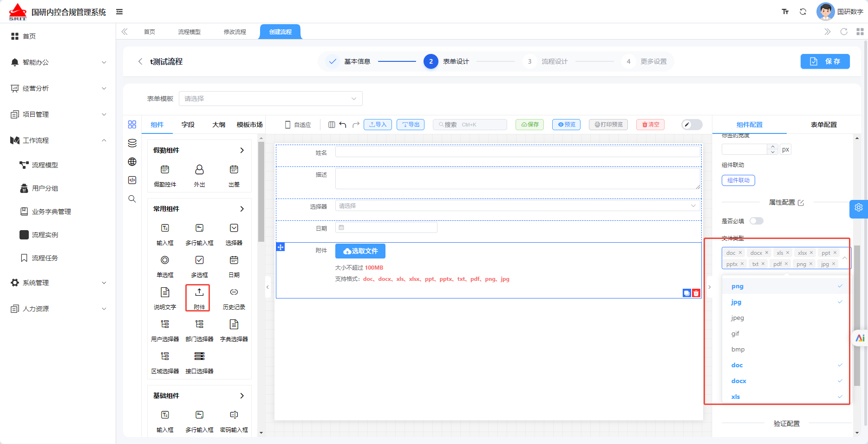The width and height of the screenshot is (868, 444).
Task: Copy the attachment field with blue icon
Action: (x=686, y=293)
